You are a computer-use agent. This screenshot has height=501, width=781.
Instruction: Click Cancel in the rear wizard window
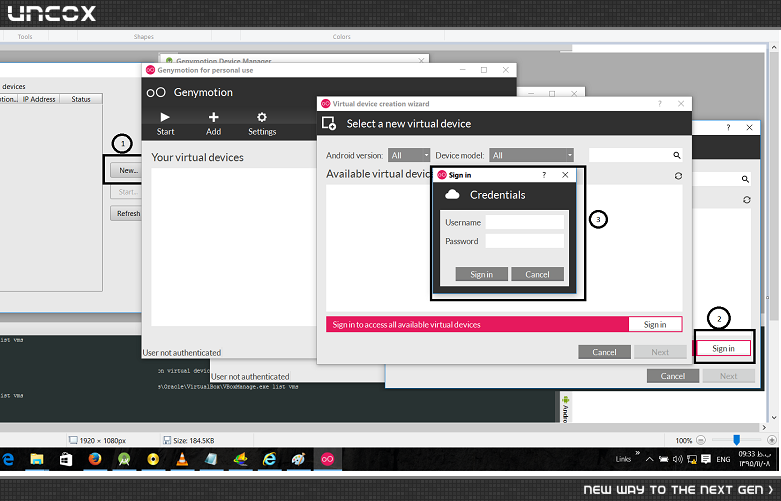672,376
